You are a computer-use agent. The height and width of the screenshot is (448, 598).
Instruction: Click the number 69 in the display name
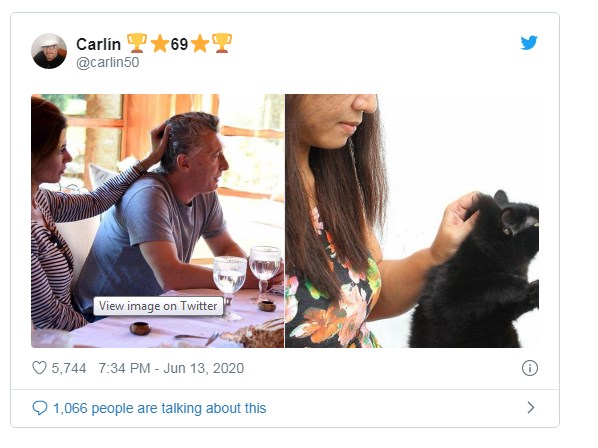(x=179, y=44)
